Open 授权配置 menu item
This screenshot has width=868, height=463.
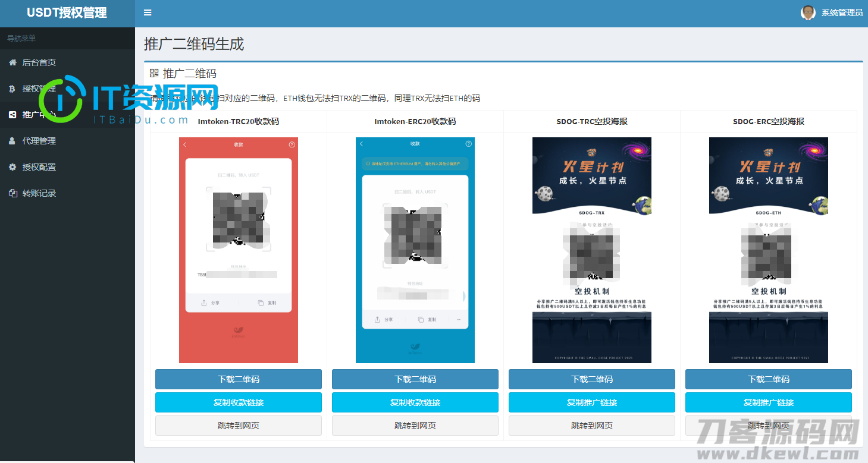pyautogui.click(x=67, y=167)
